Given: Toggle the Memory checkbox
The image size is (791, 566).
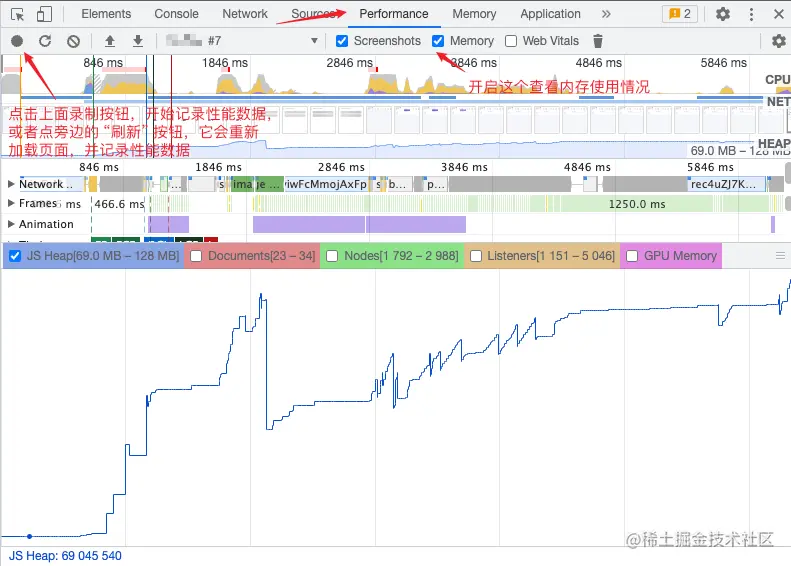Looking at the screenshot, I should pyautogui.click(x=438, y=41).
